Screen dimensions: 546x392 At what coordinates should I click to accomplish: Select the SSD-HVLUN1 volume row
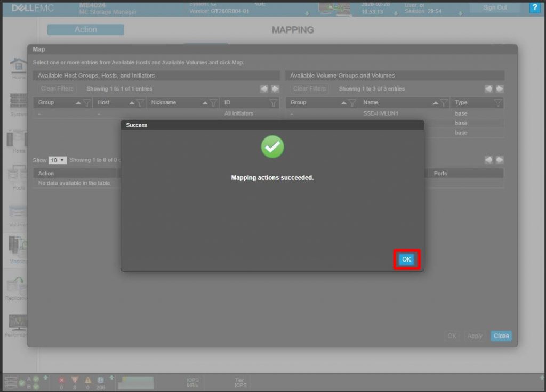395,114
